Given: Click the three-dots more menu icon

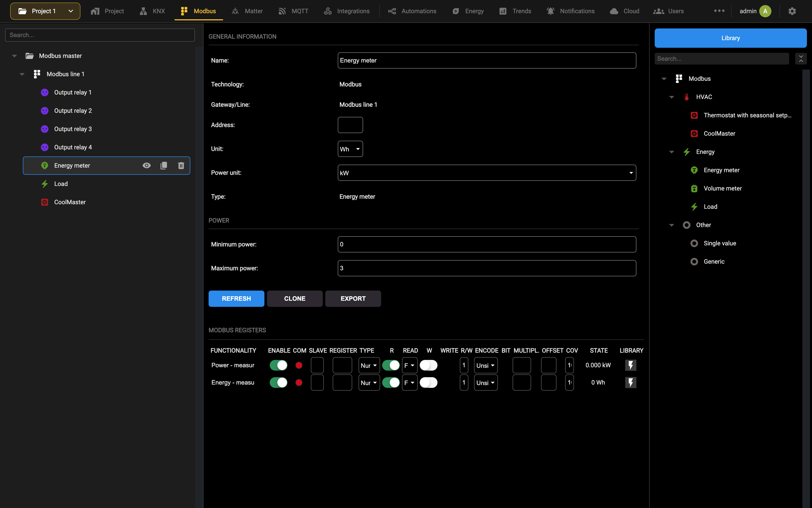Looking at the screenshot, I should (x=719, y=11).
